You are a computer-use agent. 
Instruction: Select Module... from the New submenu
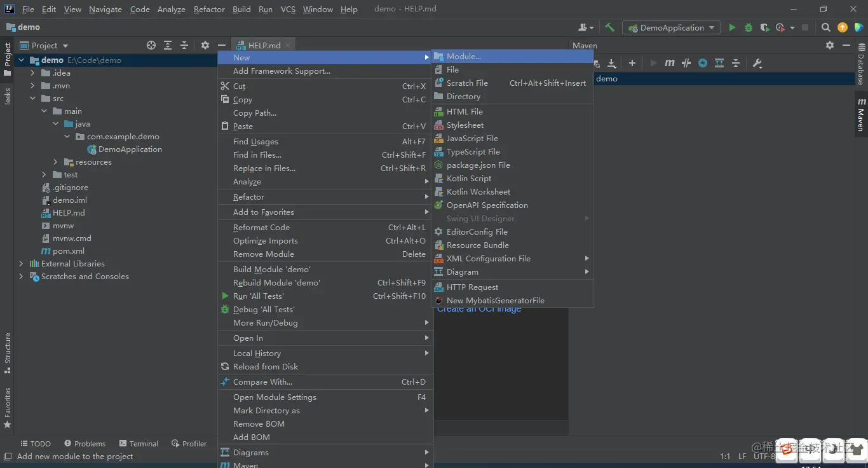coord(463,57)
